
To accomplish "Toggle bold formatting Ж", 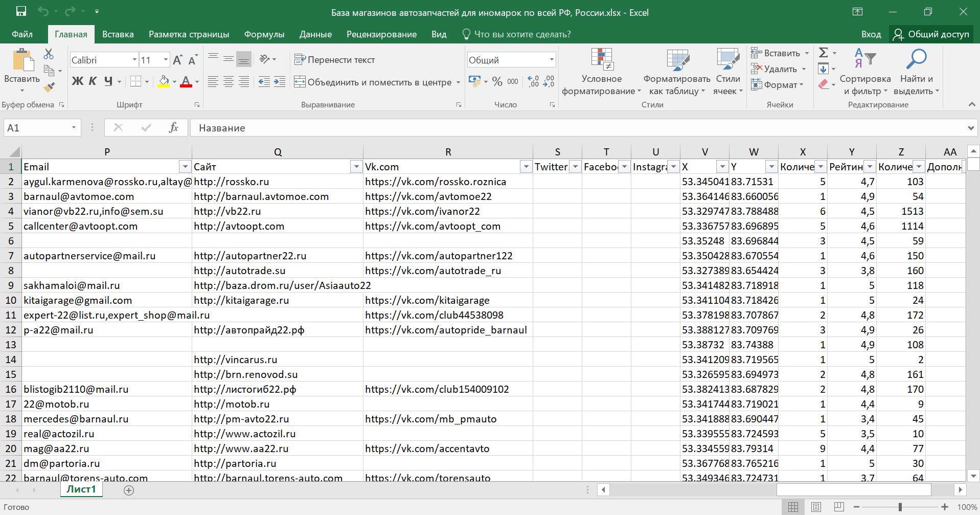I will (x=77, y=81).
